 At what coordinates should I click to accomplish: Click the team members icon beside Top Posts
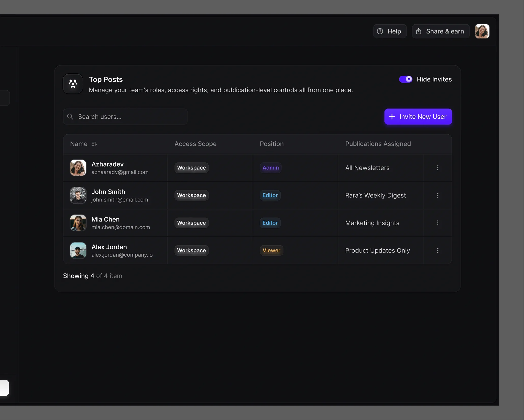tap(73, 84)
